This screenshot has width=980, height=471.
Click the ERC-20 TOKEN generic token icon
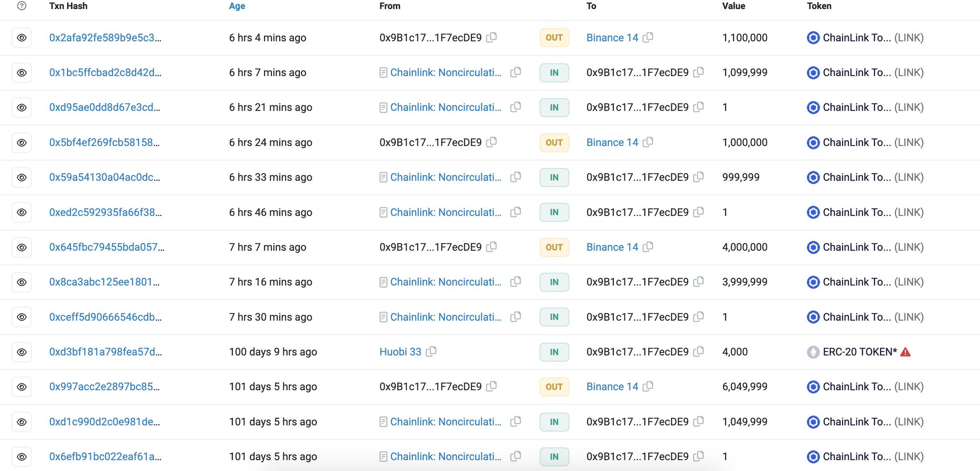pyautogui.click(x=813, y=351)
